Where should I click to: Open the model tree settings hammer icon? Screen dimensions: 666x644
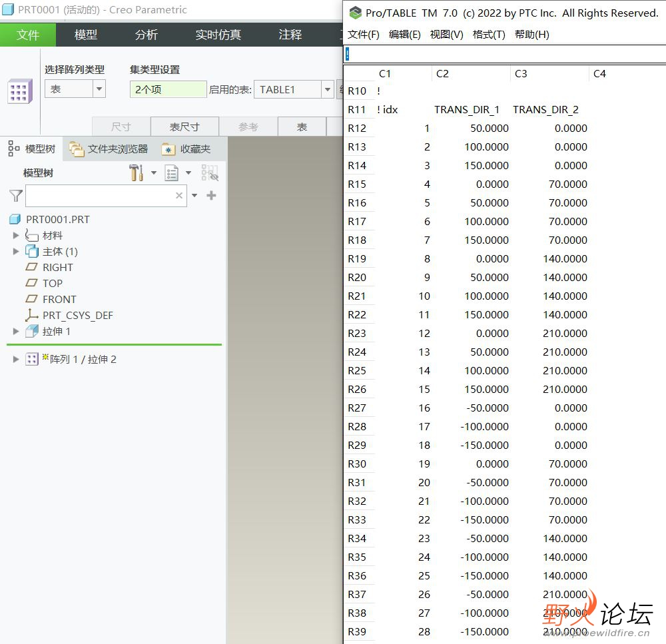(x=136, y=173)
